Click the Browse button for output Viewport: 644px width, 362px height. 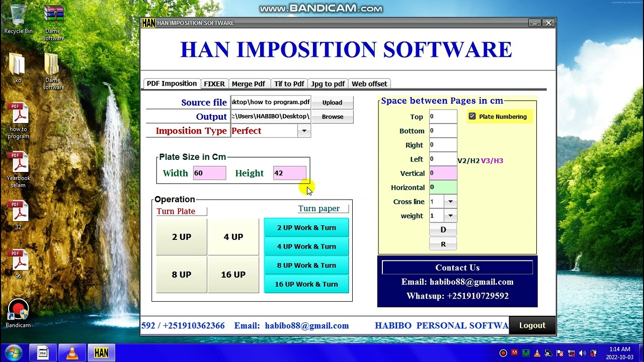click(x=333, y=117)
